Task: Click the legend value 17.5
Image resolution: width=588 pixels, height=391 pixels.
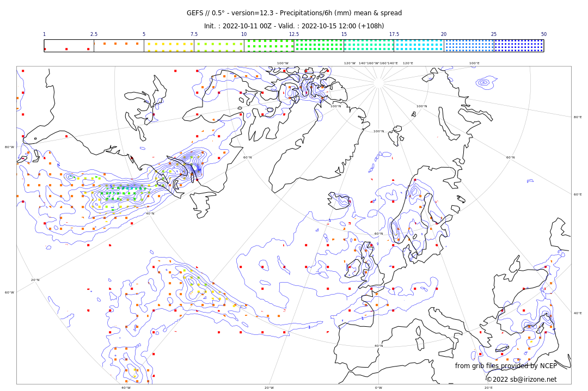Action: tap(394, 34)
